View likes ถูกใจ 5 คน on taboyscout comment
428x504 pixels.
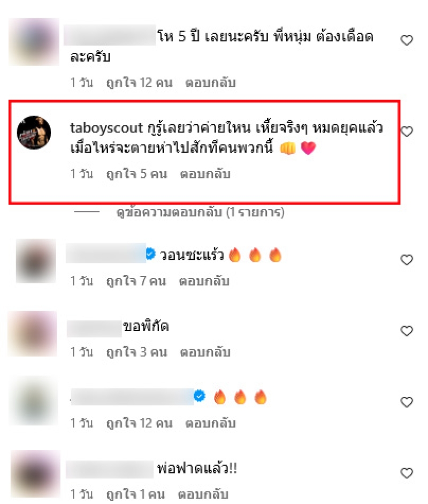pos(137,174)
